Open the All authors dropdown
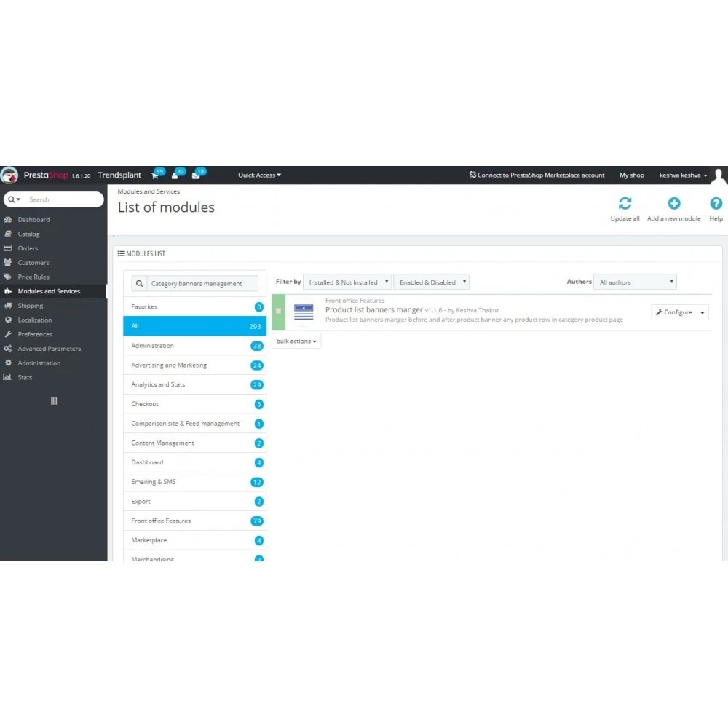 635,282
